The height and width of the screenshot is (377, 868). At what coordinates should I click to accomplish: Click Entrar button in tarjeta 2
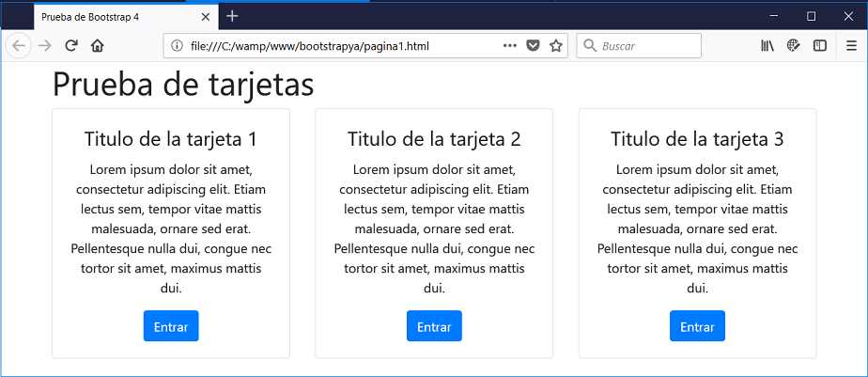point(435,326)
